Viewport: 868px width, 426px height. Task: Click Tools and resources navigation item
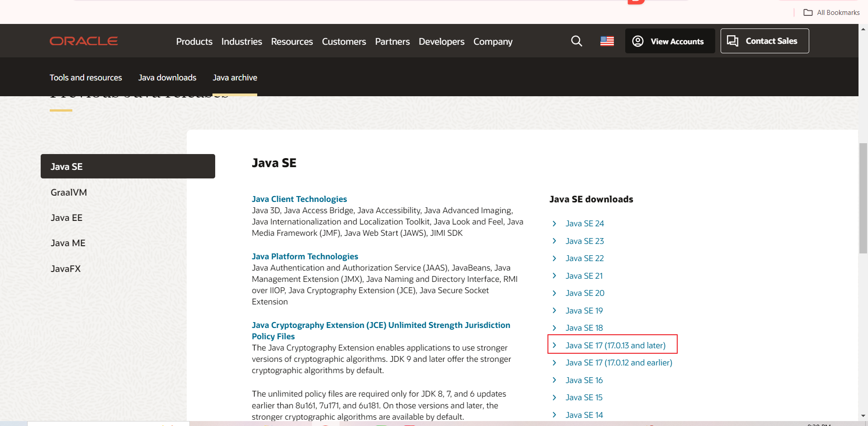(85, 77)
